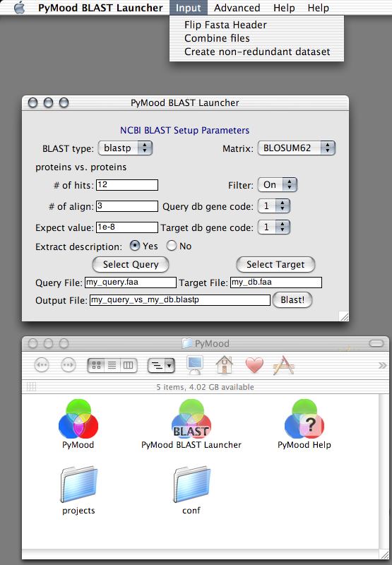This screenshot has height=565, width=392.
Task: Click the BLAST Launcher window resize grip
Action: point(345,316)
